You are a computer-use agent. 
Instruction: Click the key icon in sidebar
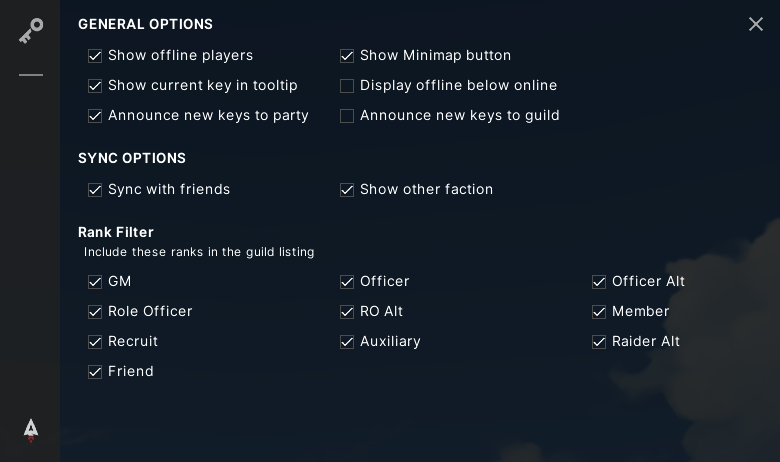pyautogui.click(x=31, y=31)
